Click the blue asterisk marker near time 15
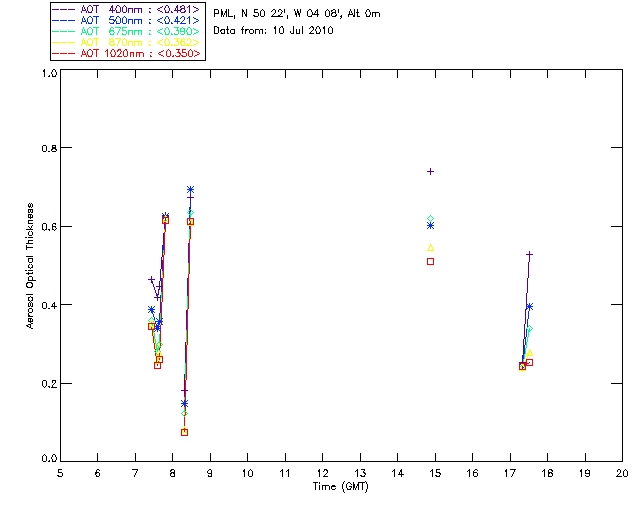640x512 pixels. coord(430,226)
